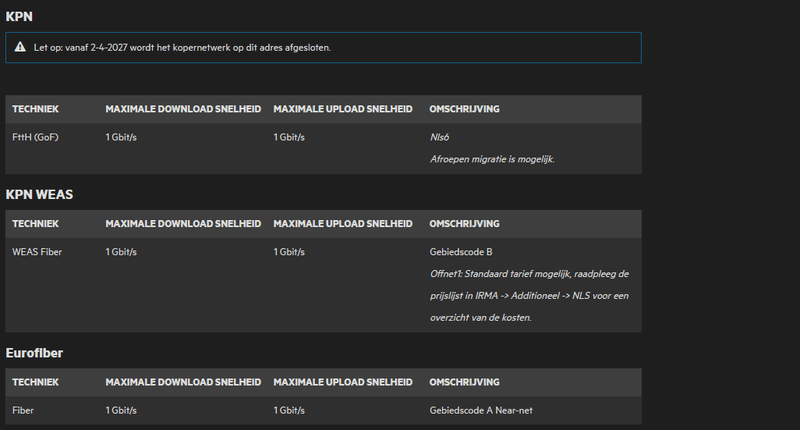This screenshot has height=430, width=800.
Task: Select the WEAS Fiber technique cell
Action: coord(37,252)
